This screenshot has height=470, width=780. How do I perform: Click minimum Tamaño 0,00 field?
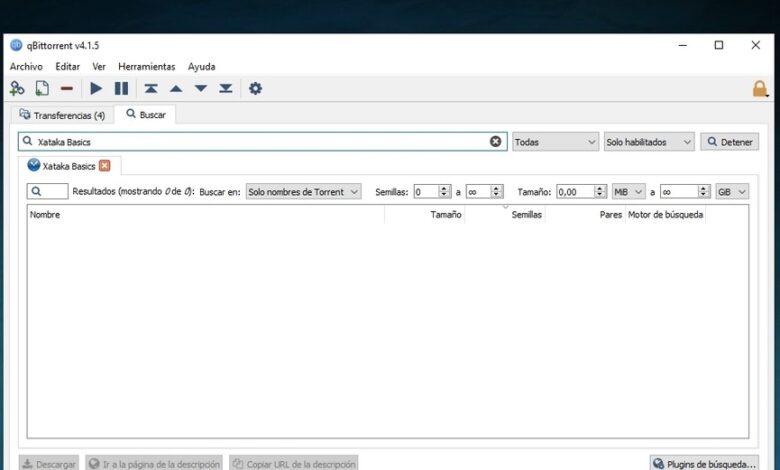click(x=581, y=191)
